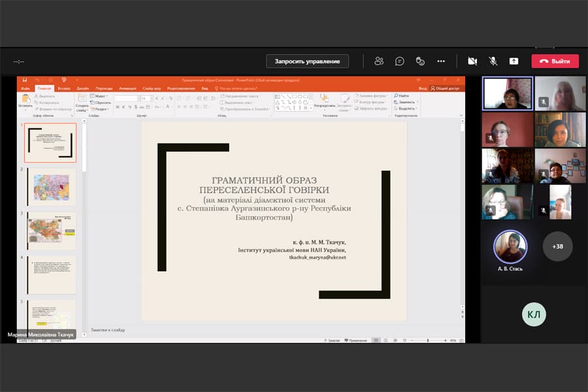Click the Сбросить reset button

101,103
